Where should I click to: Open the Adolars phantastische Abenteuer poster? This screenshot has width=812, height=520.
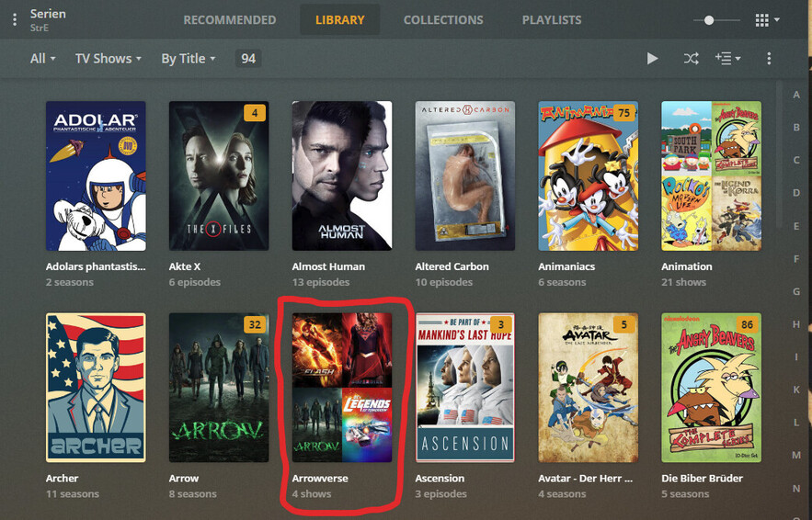tap(96, 175)
